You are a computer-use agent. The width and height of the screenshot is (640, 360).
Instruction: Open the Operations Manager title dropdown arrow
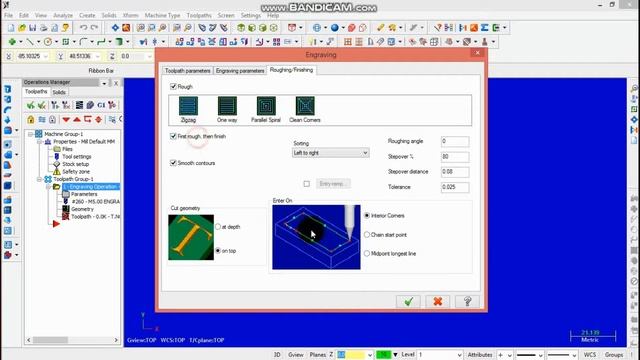(104, 83)
